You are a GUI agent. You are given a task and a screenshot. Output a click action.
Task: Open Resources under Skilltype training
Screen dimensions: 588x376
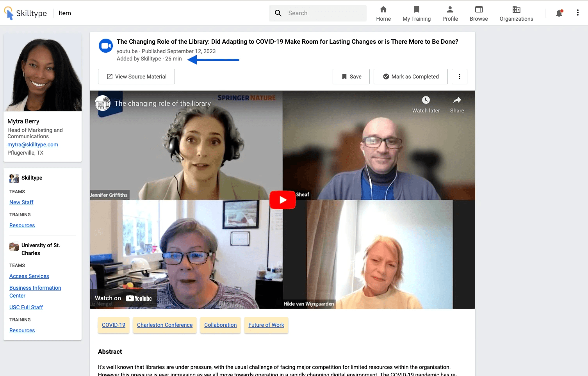pos(22,225)
